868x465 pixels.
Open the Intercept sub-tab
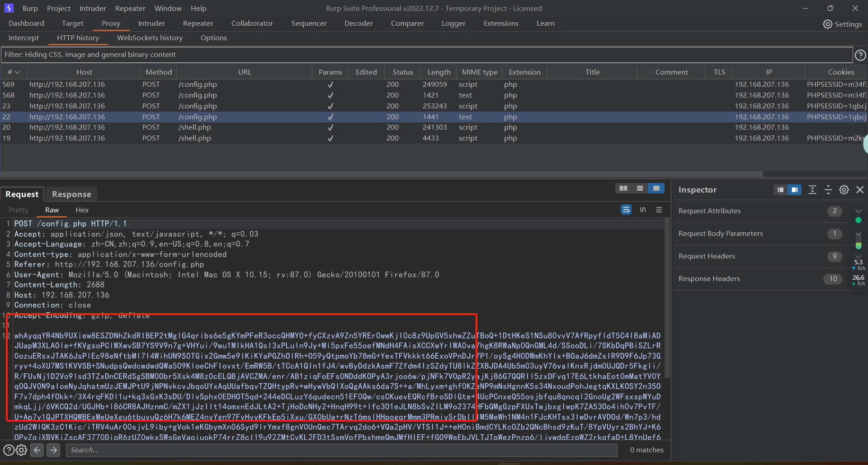pyautogui.click(x=24, y=38)
